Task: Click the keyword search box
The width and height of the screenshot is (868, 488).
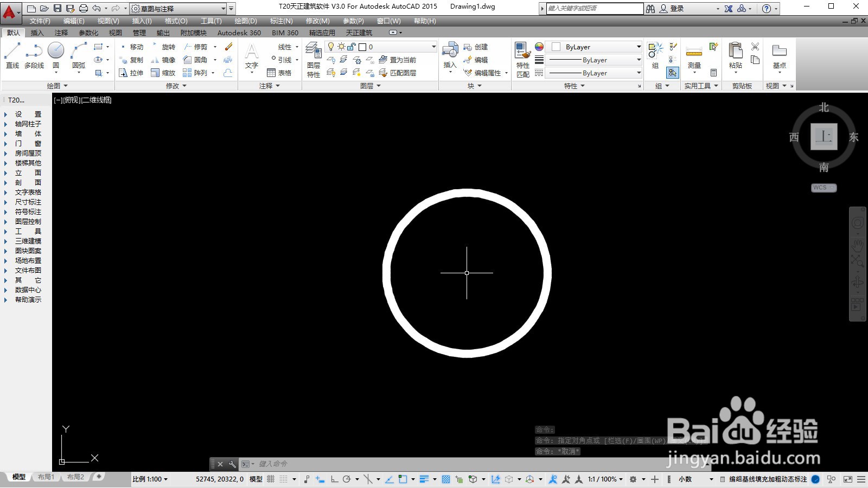Action: (x=595, y=9)
